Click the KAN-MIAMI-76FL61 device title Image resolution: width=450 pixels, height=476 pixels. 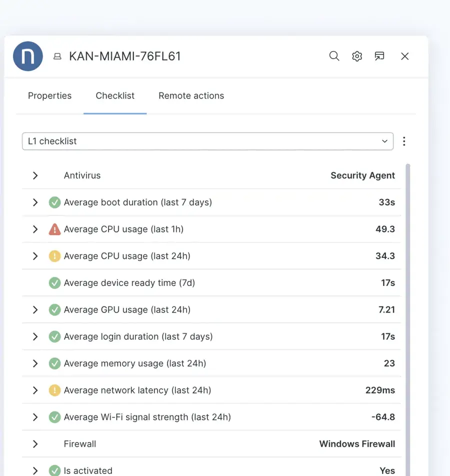(x=125, y=56)
